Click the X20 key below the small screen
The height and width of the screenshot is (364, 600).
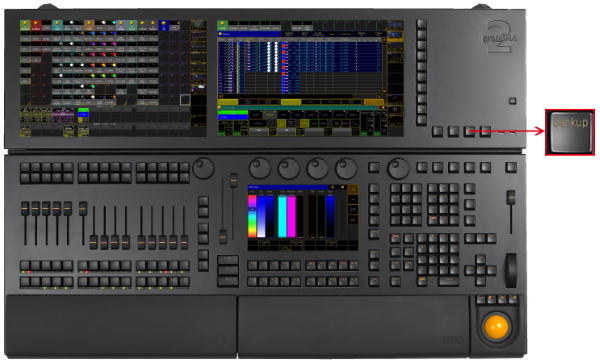[x=354, y=282]
